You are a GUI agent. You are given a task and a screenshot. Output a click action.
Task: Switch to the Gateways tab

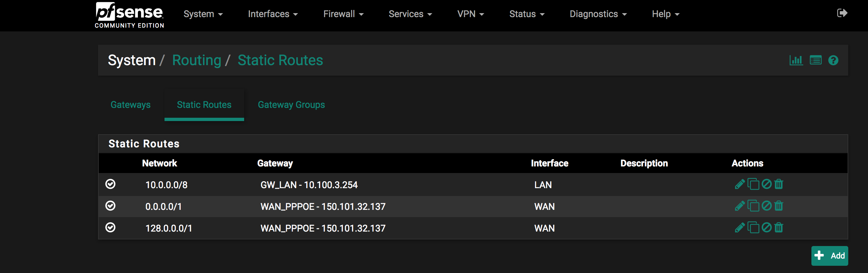(x=131, y=105)
